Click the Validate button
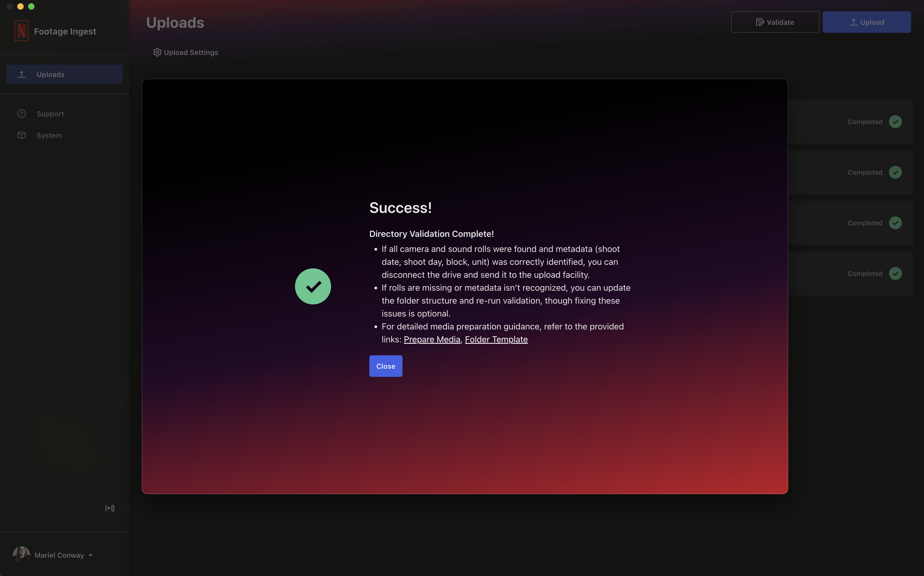Screen dimensions: 924x576 775,22
